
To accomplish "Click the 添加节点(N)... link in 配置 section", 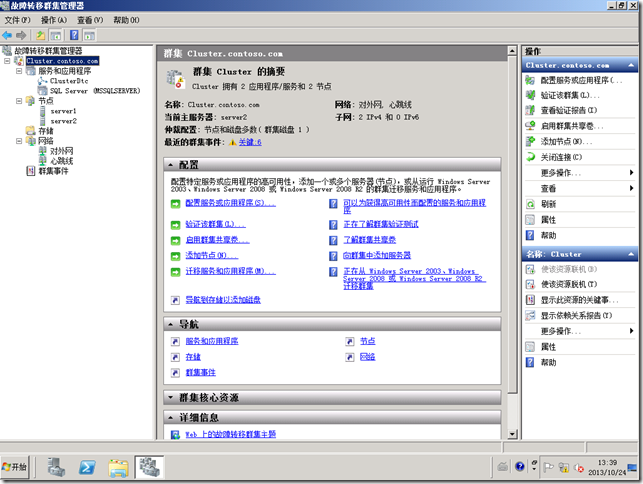I will tap(212, 256).
